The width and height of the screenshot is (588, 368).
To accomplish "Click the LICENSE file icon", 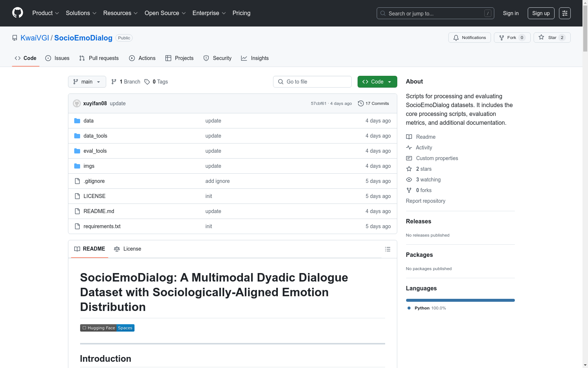I will click(x=77, y=196).
